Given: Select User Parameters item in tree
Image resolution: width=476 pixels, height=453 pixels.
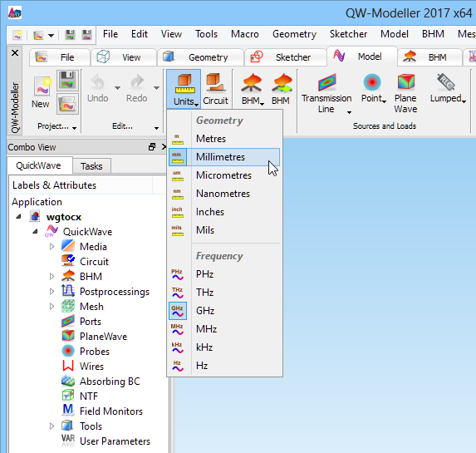Looking at the screenshot, I should click(x=115, y=441).
